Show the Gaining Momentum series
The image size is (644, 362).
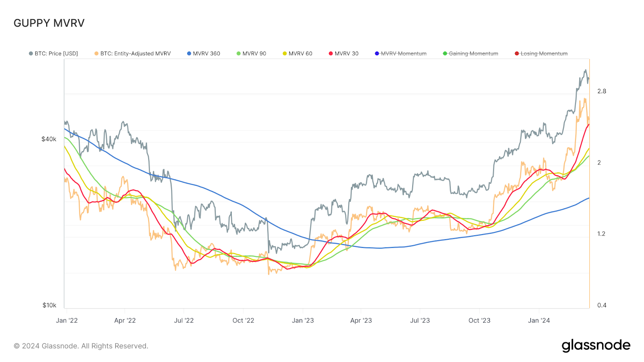tap(470, 53)
